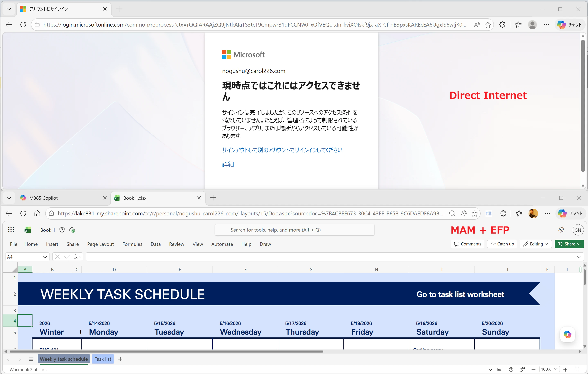Add sharepoint page to favorites star
588x374 pixels.
[x=474, y=214]
